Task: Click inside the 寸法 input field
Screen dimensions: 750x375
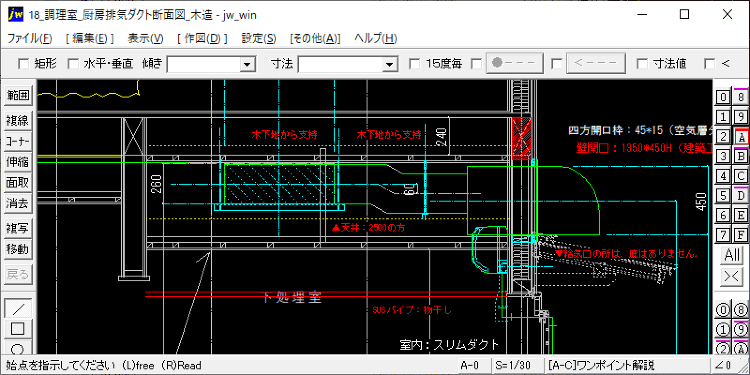Action: click(x=341, y=64)
